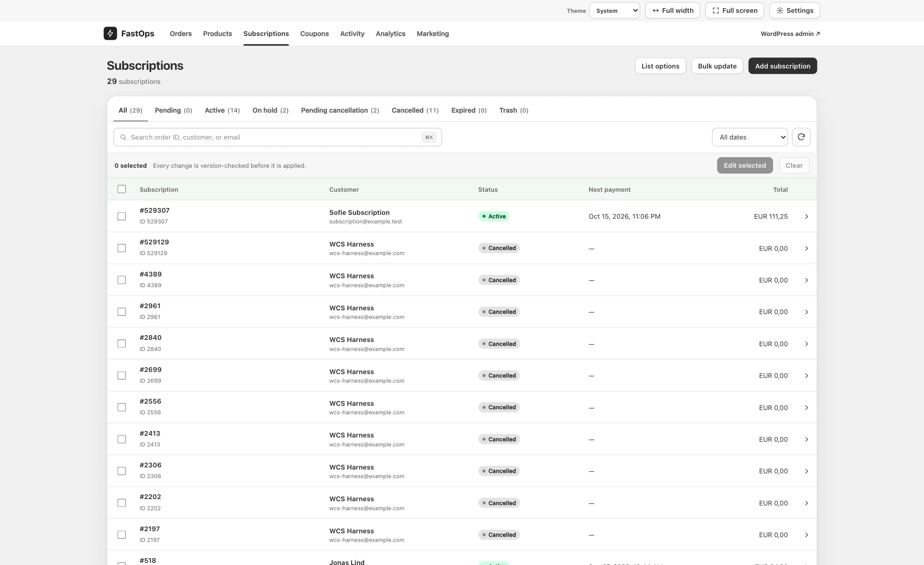Check the box for subscription #2699
This screenshot has height=565, width=924.
tap(121, 375)
